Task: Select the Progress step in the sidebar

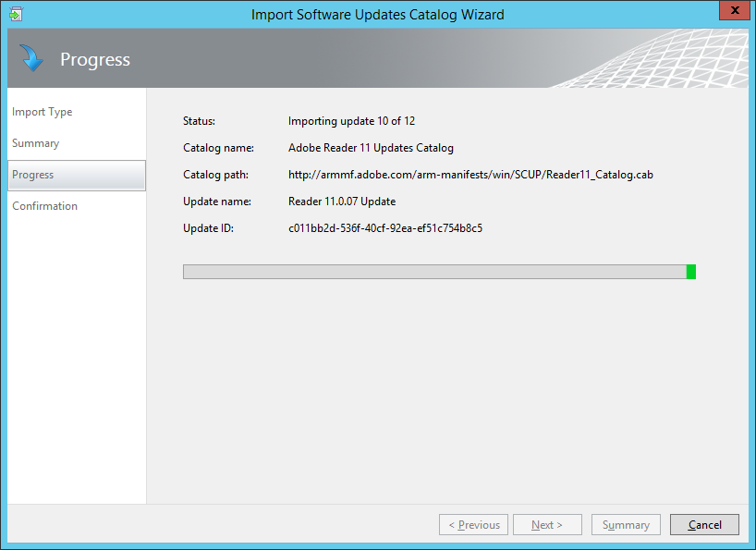Action: tap(77, 176)
